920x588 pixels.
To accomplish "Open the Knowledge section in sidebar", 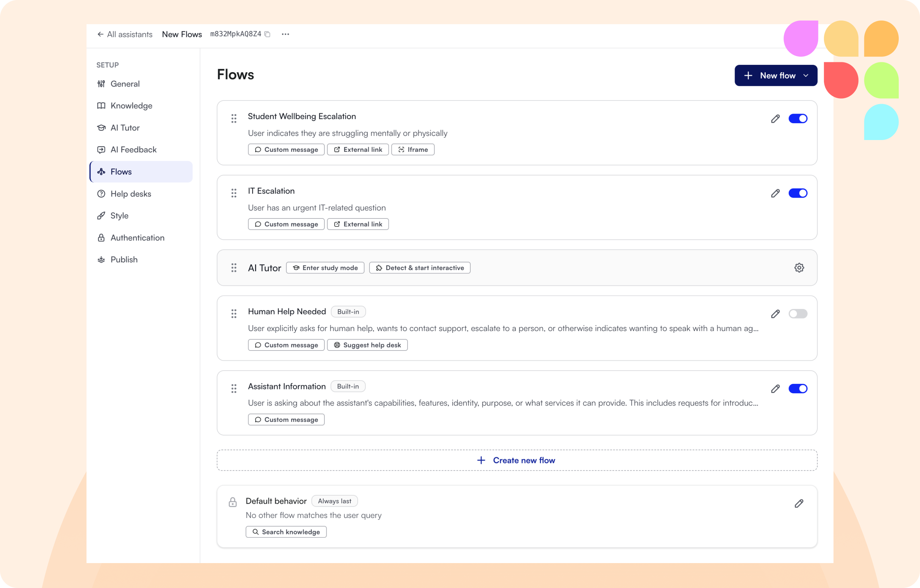I will coord(131,106).
